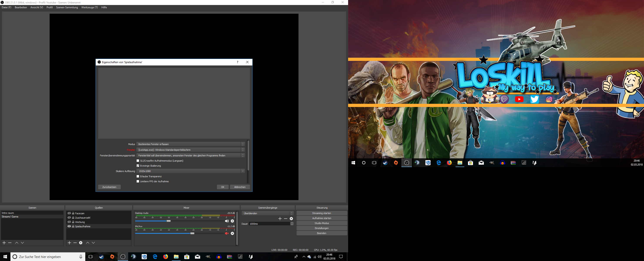Open source properties gear in Quellen
The width and height of the screenshot is (644, 261).
point(81,243)
